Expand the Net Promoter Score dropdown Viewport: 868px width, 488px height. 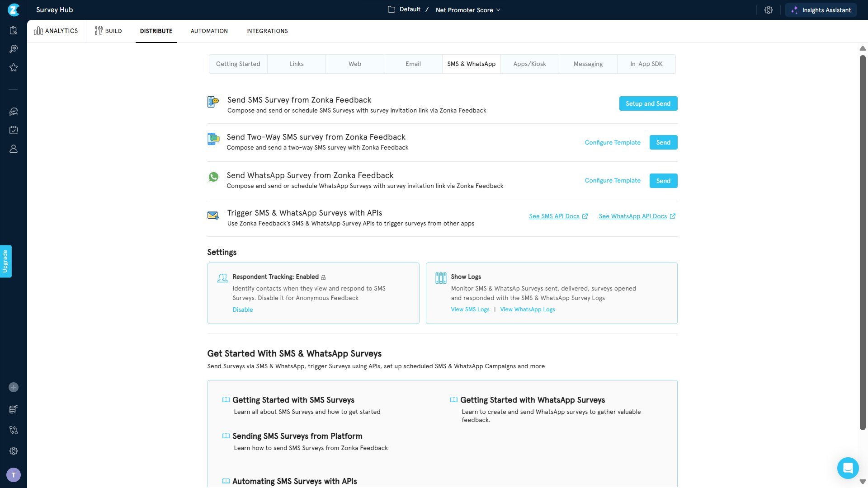click(468, 10)
